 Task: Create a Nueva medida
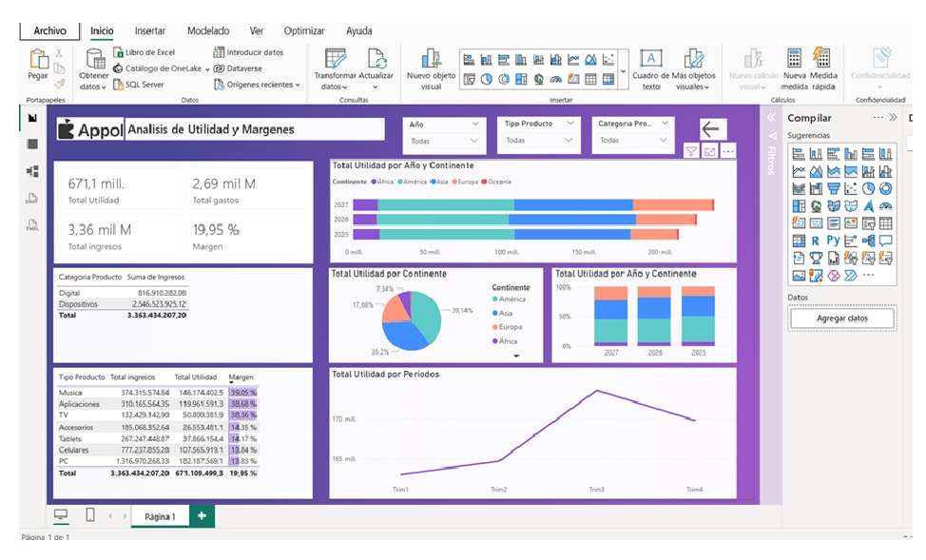pos(794,61)
